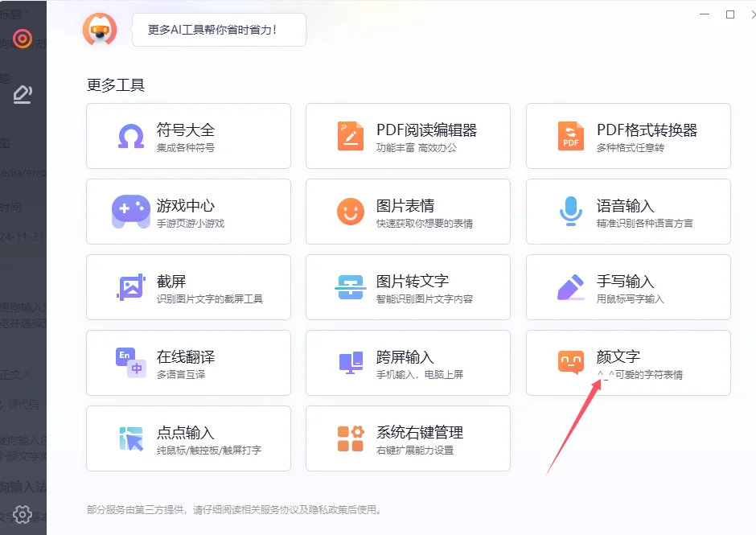Open the 图片表情 emoji picker
The height and width of the screenshot is (535, 756).
coord(408,212)
